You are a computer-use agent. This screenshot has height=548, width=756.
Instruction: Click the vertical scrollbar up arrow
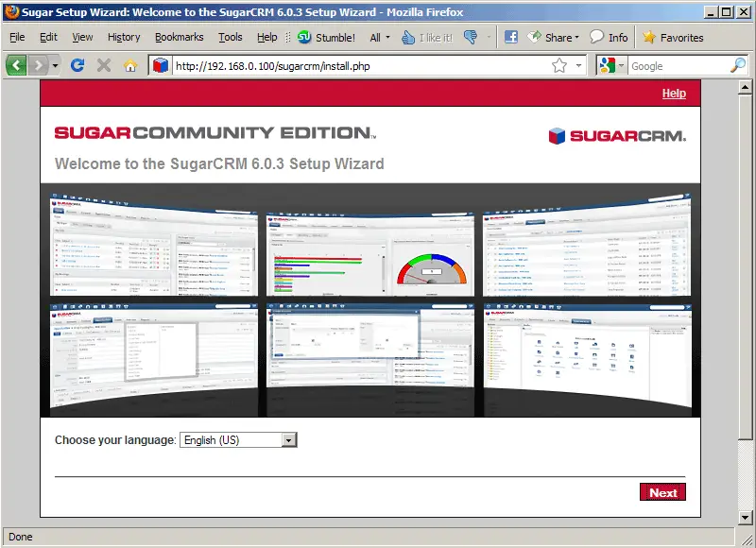point(745,87)
